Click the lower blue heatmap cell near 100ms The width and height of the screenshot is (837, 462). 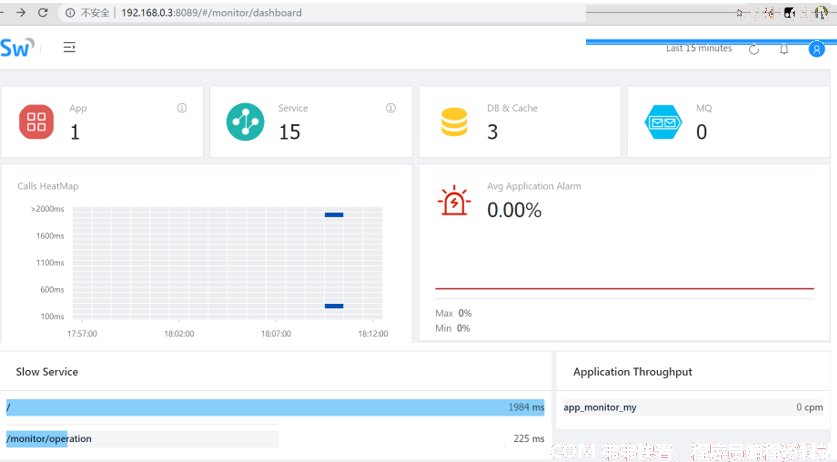(x=334, y=306)
